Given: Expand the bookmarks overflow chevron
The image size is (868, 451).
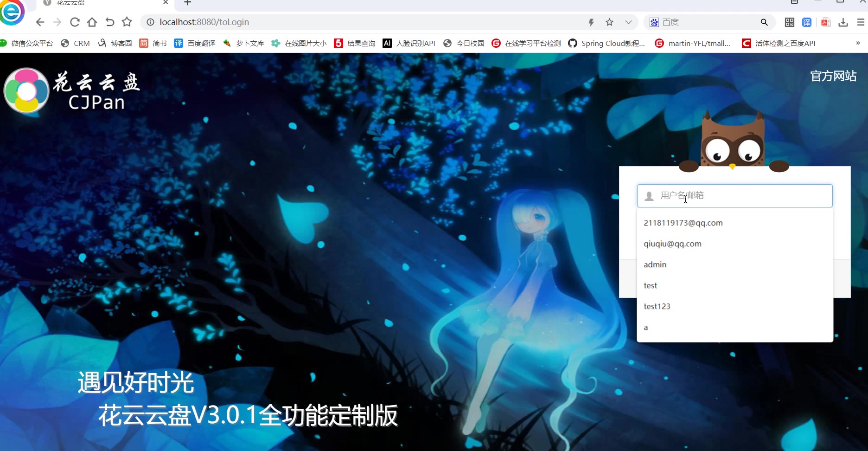Looking at the screenshot, I should [x=858, y=43].
